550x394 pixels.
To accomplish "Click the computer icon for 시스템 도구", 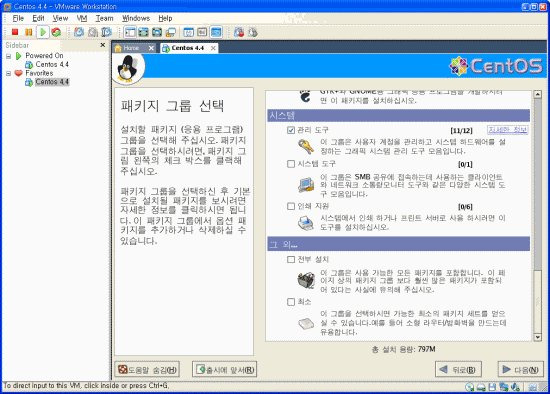I will [306, 185].
